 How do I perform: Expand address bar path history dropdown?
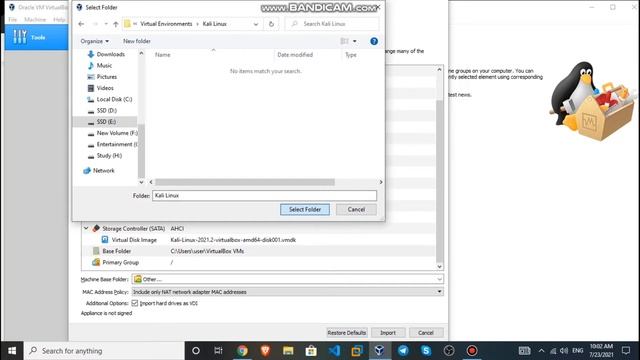pyautogui.click(x=256, y=24)
